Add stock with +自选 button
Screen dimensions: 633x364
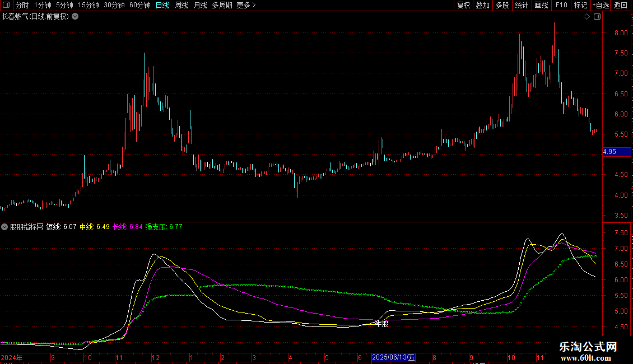point(601,5)
